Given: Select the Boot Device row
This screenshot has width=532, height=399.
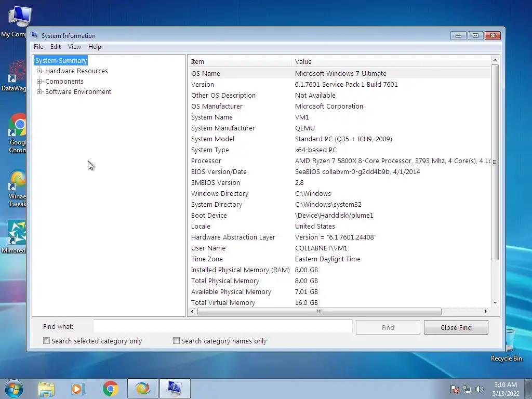Looking at the screenshot, I should pyautogui.click(x=339, y=215).
